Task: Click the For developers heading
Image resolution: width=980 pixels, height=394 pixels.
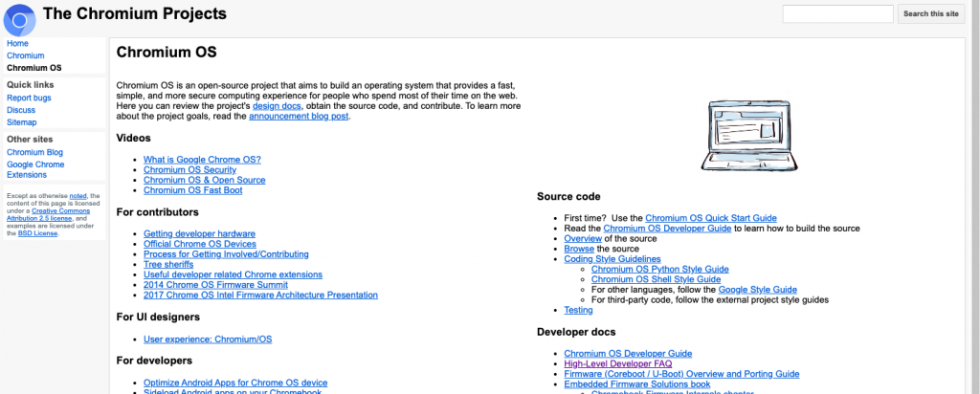Action: [x=154, y=361]
